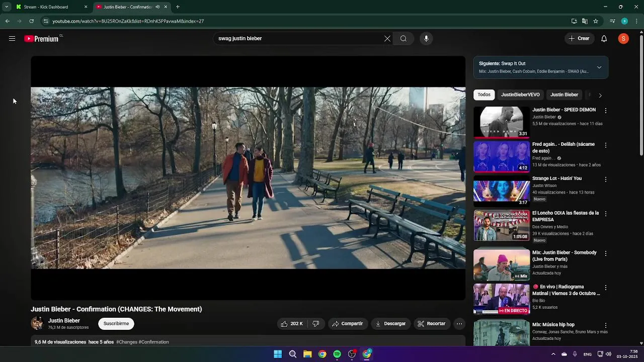The height and width of the screenshot is (362, 644).
Task: Open options for Somebody mix
Action: click(606, 253)
